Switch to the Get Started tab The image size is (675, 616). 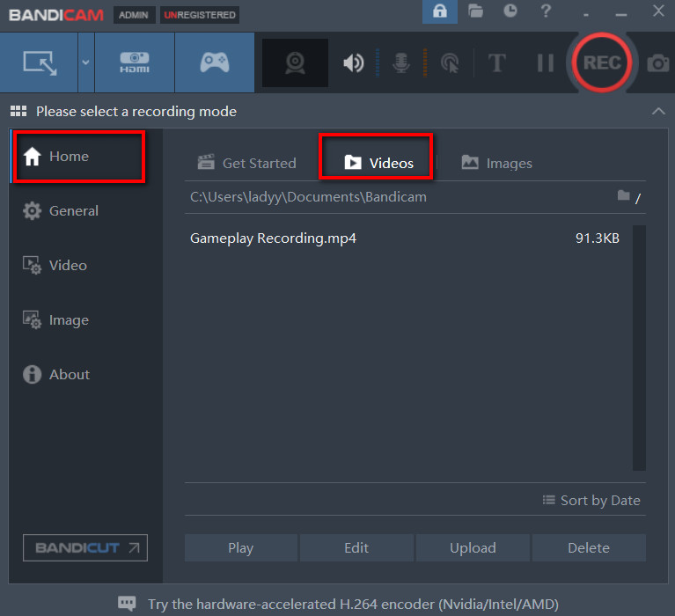click(x=246, y=163)
